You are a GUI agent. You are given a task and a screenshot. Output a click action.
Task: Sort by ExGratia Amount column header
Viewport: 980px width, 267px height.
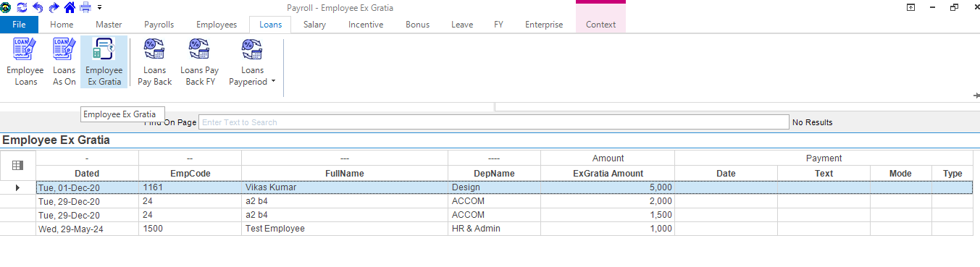pos(608,174)
